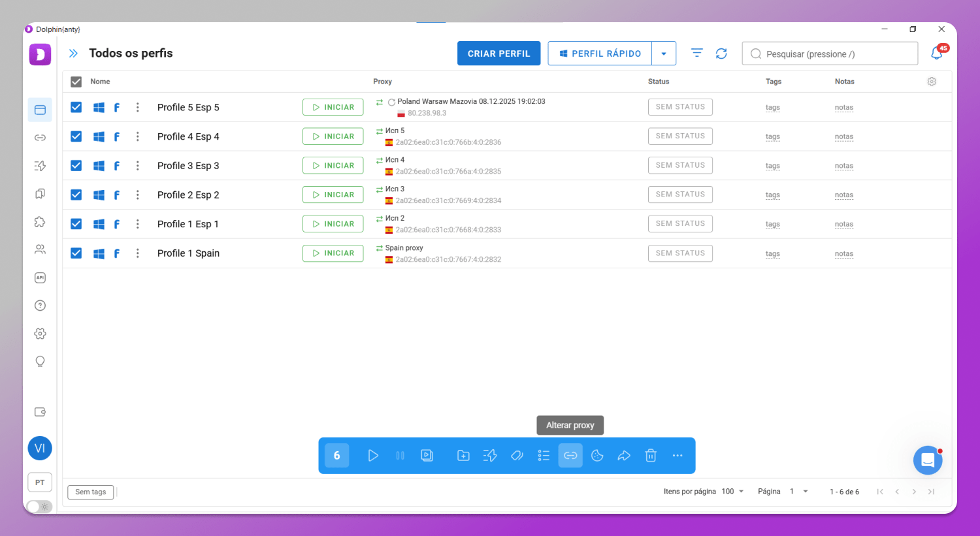Screen dimensions: 980x536
Task: Start all selected profiles with the play icon
Action: click(x=373, y=455)
